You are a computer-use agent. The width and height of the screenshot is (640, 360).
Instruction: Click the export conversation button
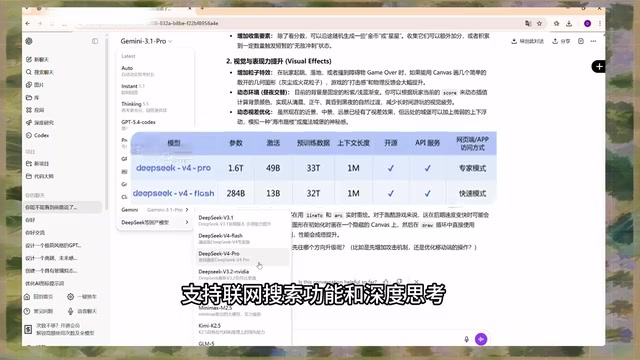coord(527,41)
